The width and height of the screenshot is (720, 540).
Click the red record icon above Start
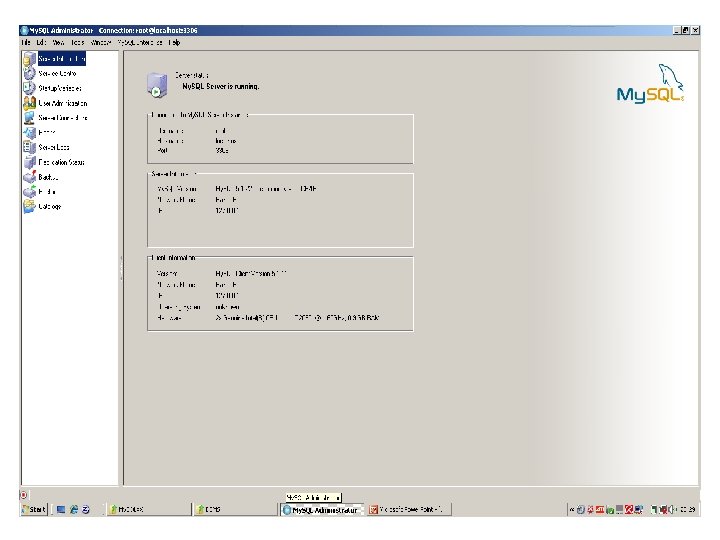pos(23,495)
